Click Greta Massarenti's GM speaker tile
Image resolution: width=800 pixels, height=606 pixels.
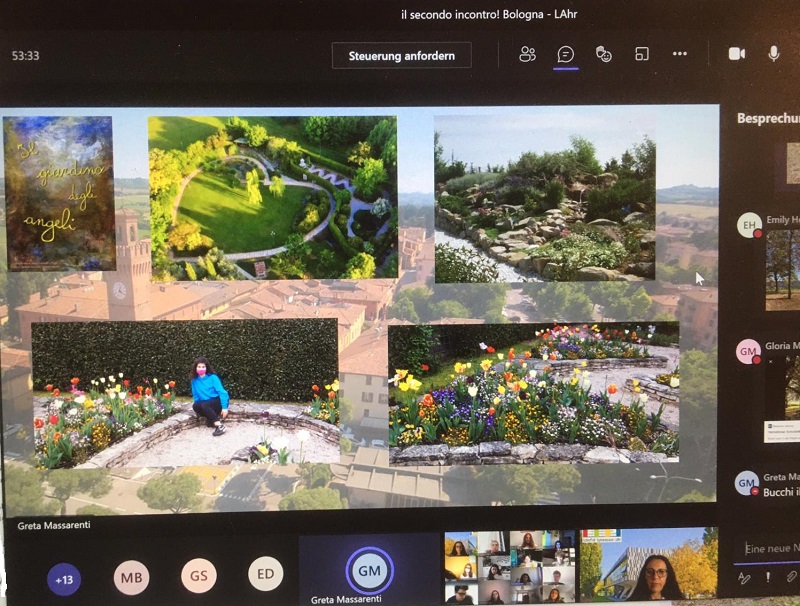[x=369, y=570]
